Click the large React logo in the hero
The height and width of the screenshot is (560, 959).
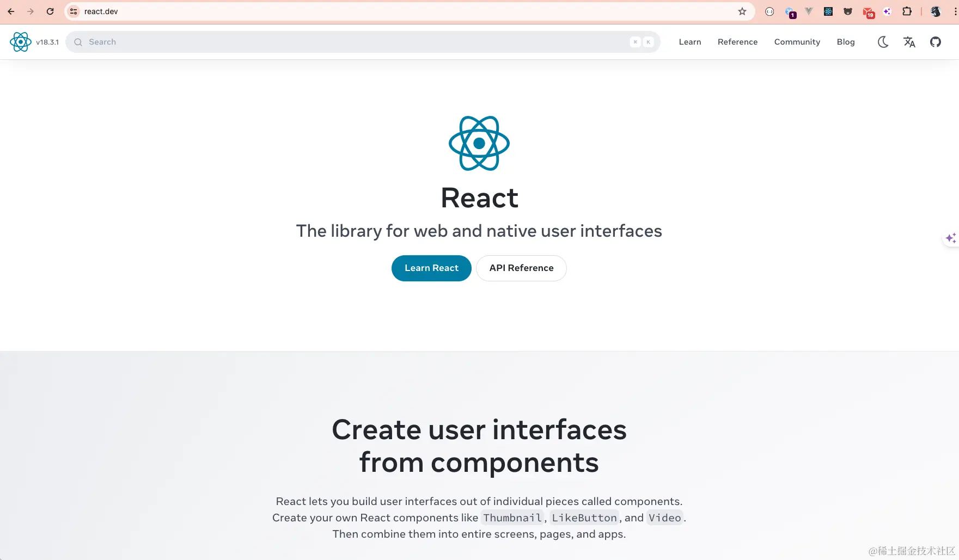pyautogui.click(x=479, y=143)
